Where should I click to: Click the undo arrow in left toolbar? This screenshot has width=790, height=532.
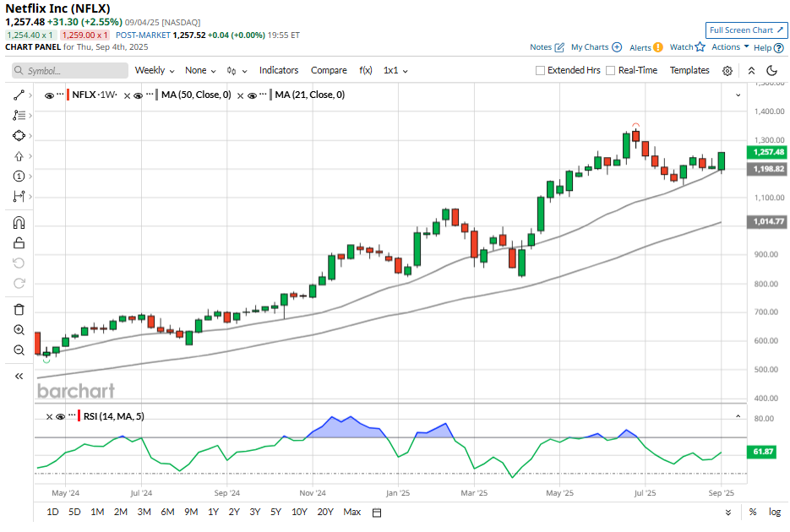coord(19,263)
